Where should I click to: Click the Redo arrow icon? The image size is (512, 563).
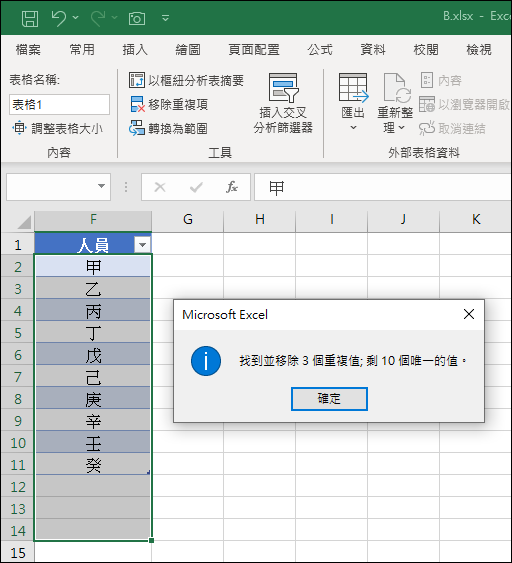(x=98, y=18)
